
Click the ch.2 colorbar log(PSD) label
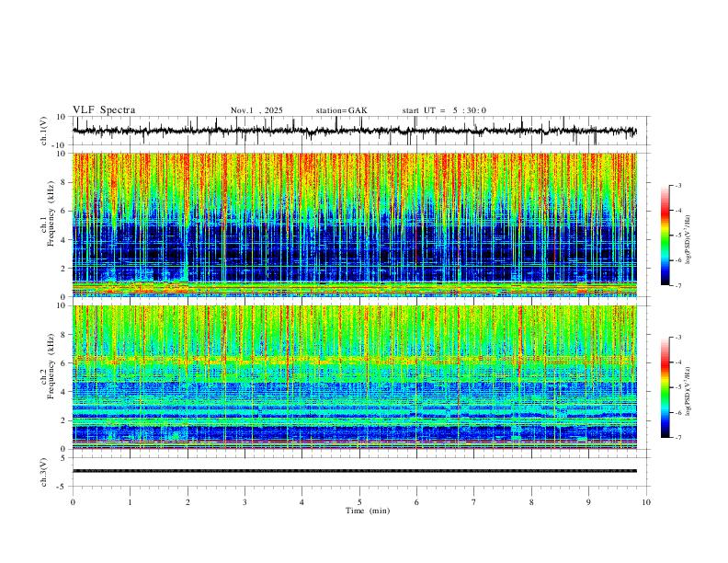[688, 391]
